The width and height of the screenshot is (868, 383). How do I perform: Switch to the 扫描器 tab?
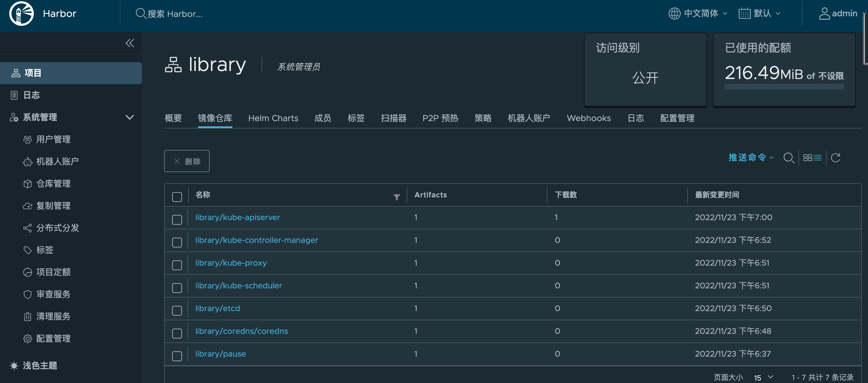coord(393,118)
